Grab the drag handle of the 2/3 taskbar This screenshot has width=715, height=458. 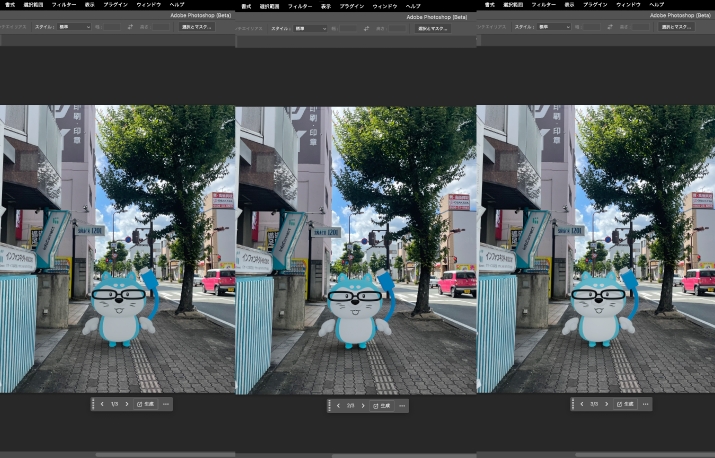[329, 406]
